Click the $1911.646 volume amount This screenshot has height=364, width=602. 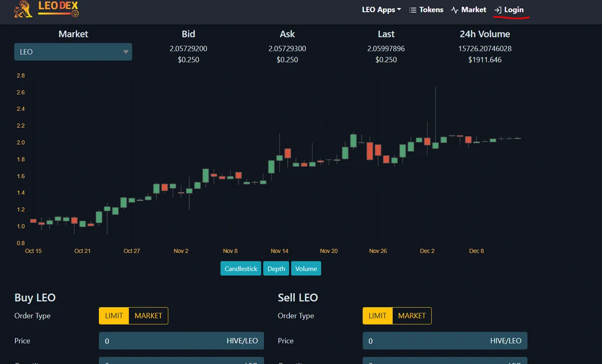click(485, 60)
